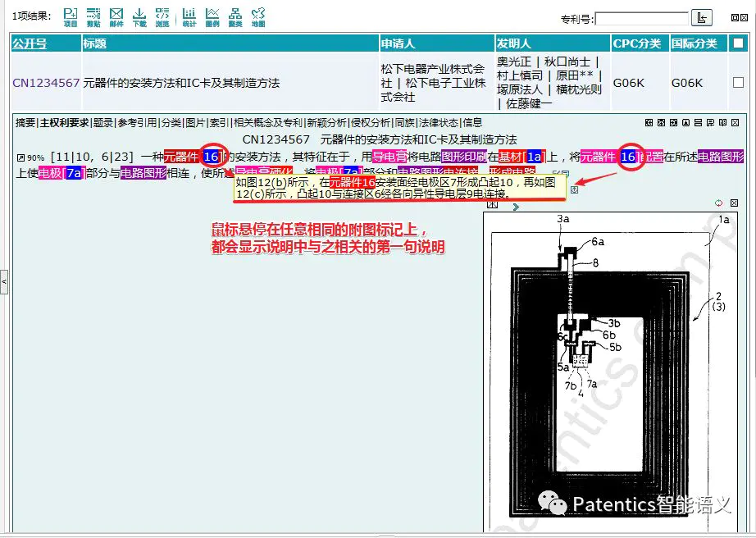
Task: Click the 下载 (download) toolbar icon
Action: [x=139, y=16]
